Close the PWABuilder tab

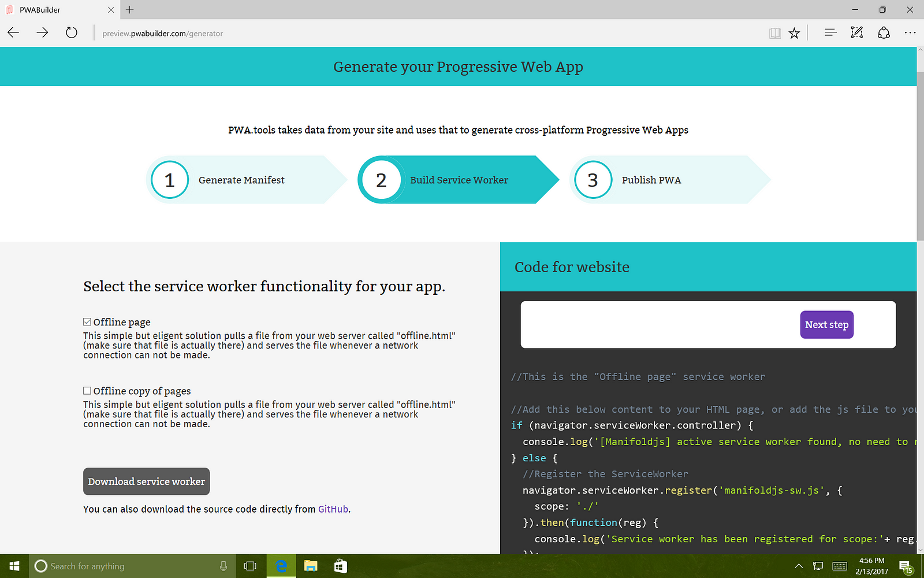click(111, 10)
